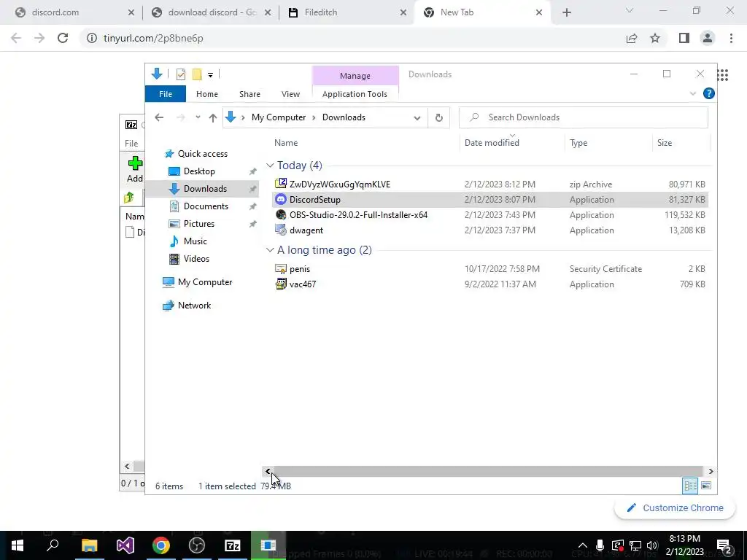Expand the address bar history dropdown
The height and width of the screenshot is (560, 747).
click(x=417, y=117)
